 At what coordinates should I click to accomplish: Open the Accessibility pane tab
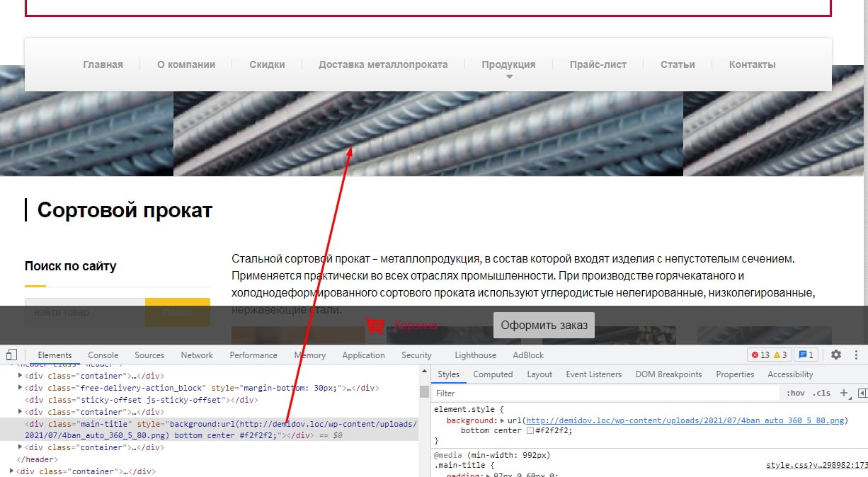click(790, 374)
